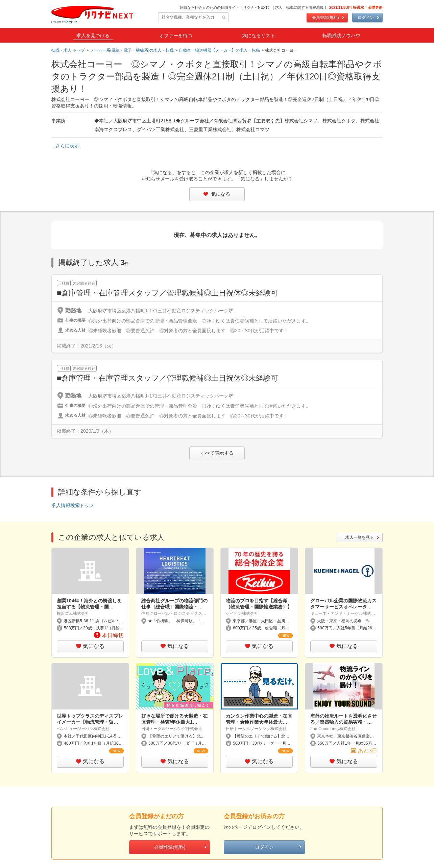
Task: Click the blue ログイン button at top
Action: point(367,18)
